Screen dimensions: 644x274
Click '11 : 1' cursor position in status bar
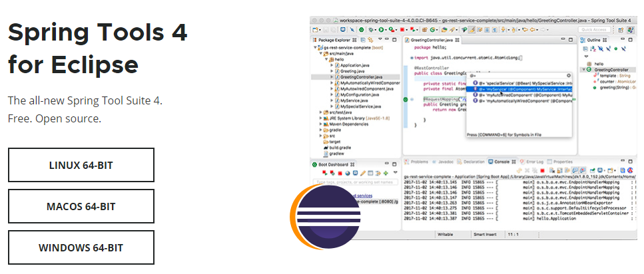pos(514,234)
